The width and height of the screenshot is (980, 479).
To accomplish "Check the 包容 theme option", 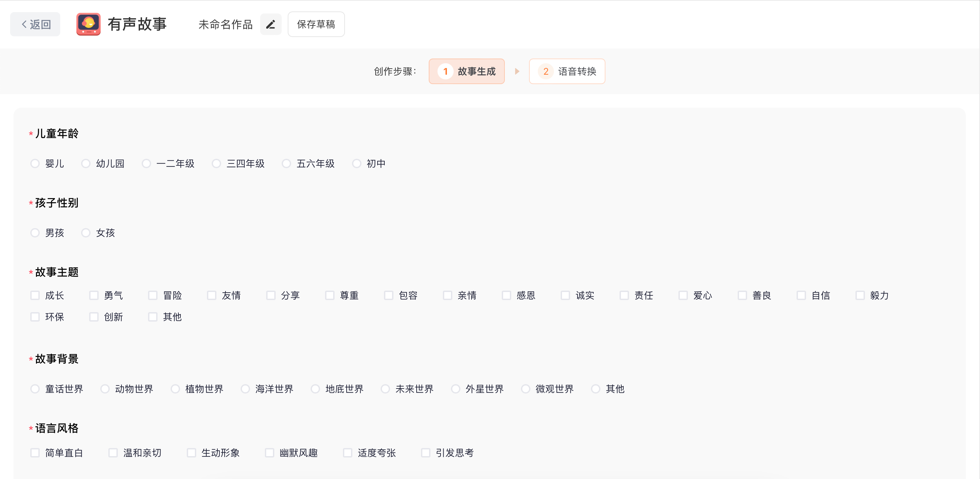I will pyautogui.click(x=389, y=295).
